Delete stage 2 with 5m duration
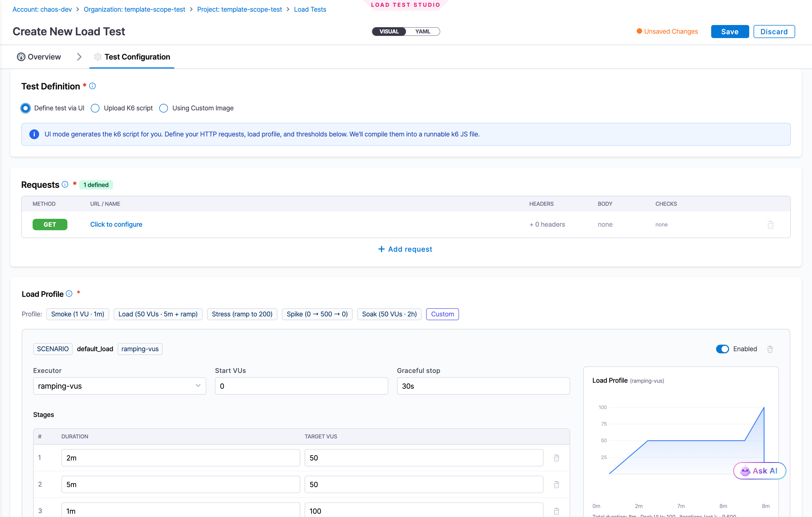812x517 pixels. coord(556,484)
